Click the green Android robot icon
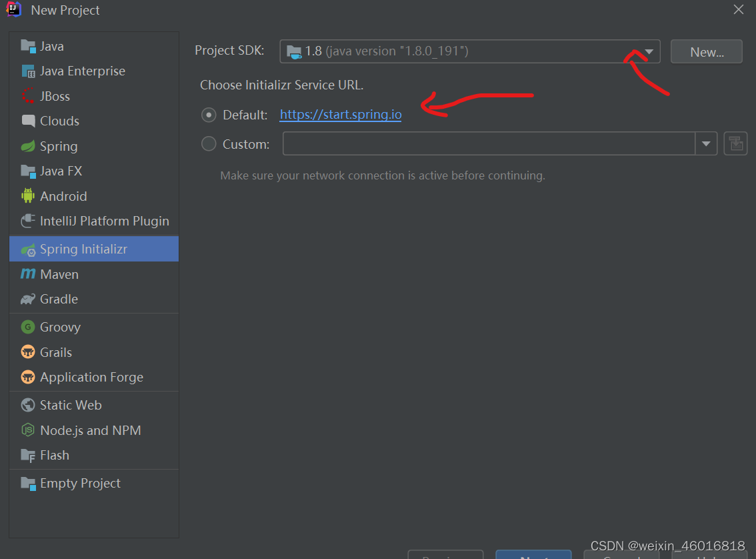 click(28, 196)
